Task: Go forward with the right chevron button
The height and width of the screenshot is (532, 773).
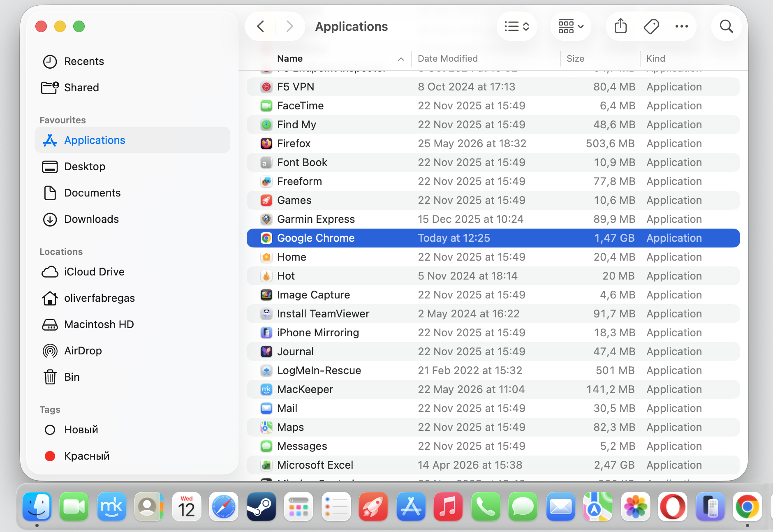Action: point(290,26)
